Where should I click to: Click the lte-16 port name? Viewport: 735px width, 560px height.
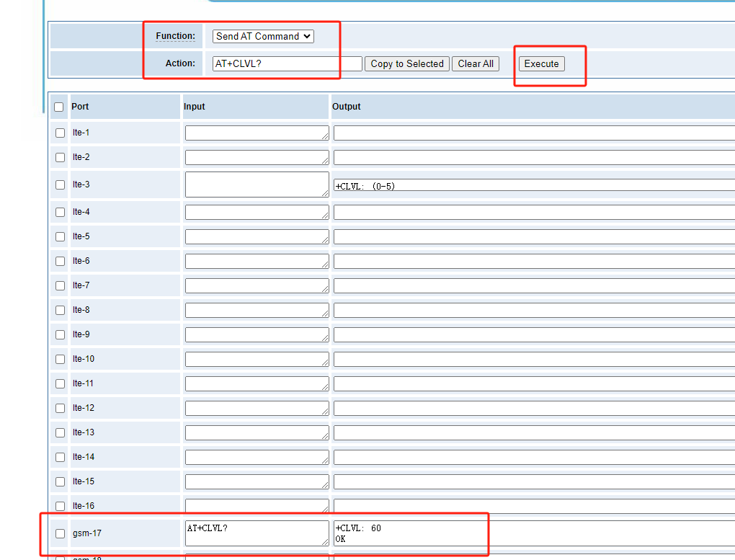click(84, 506)
